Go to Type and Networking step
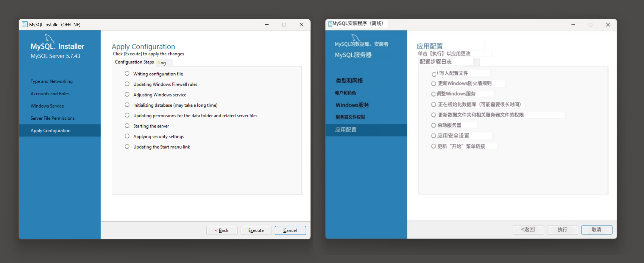The height and width of the screenshot is (263, 644). pos(52,81)
